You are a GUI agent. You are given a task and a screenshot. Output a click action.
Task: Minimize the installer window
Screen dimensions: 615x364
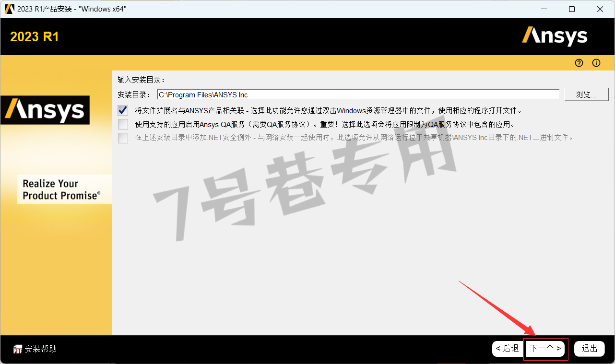544,9
